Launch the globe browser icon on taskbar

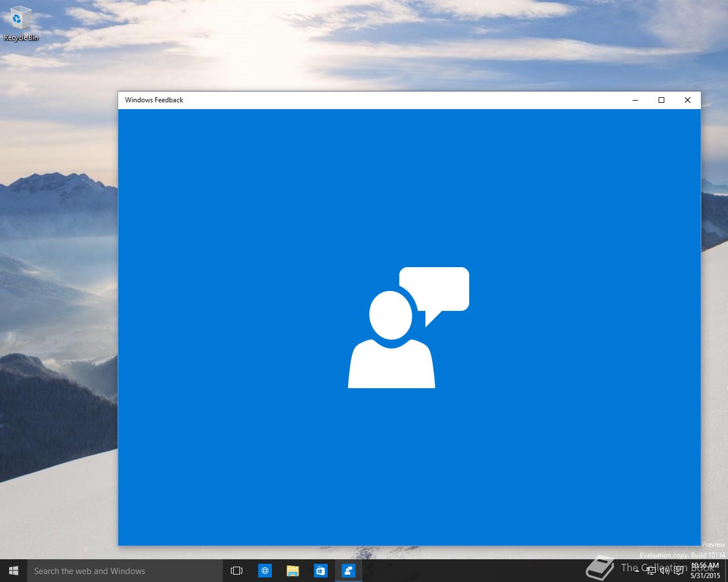(x=264, y=571)
